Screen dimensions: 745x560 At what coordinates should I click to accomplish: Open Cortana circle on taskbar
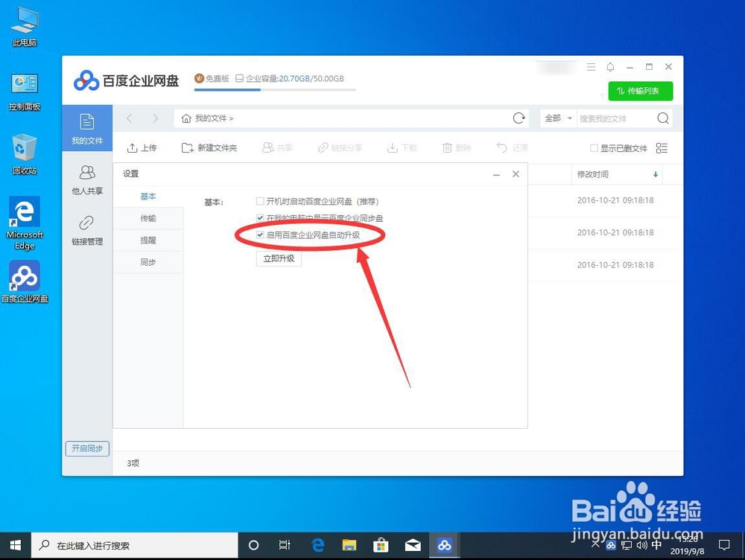point(254,545)
